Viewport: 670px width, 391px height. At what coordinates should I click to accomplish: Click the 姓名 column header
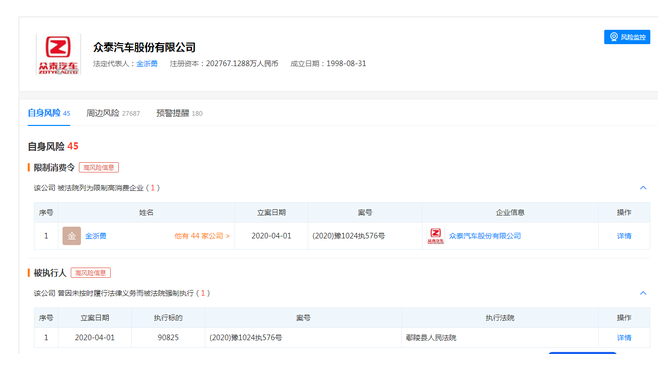click(x=146, y=212)
